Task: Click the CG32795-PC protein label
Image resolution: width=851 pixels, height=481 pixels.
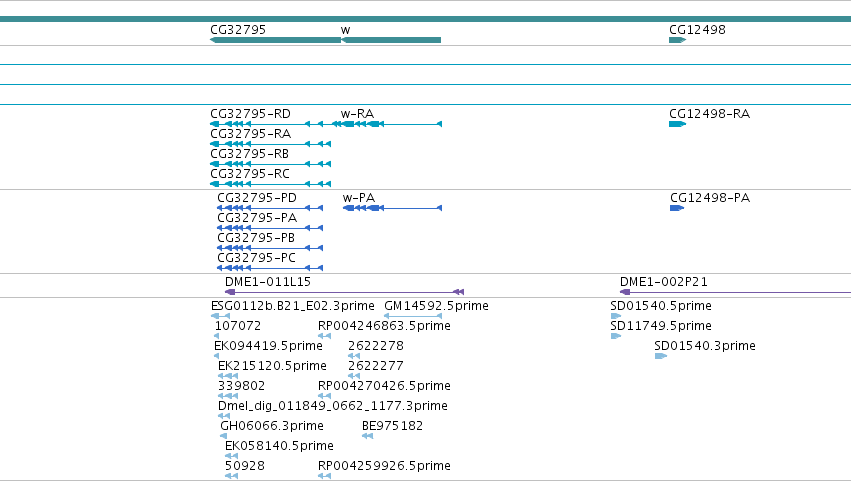Action: (x=256, y=258)
